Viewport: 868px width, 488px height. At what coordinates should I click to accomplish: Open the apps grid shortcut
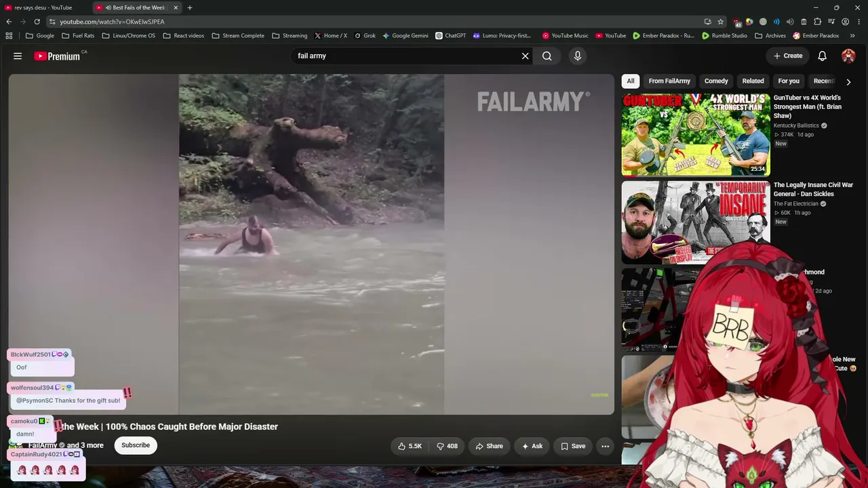coord(9,36)
